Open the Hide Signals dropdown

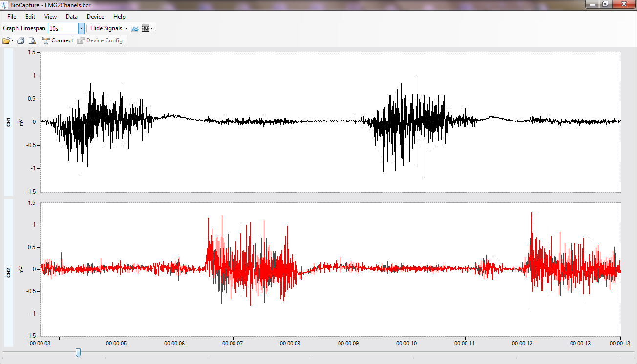click(x=108, y=29)
